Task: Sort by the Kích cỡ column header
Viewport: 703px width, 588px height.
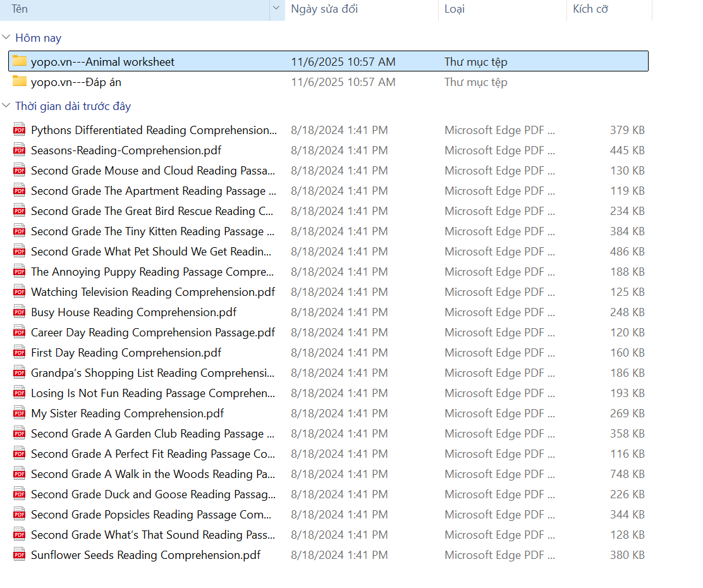Action: point(590,9)
